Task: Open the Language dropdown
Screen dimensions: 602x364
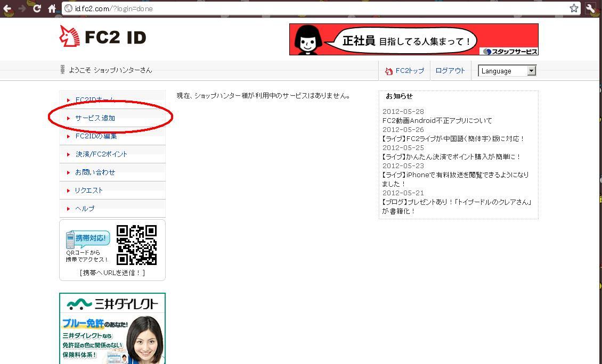Action: [x=507, y=71]
